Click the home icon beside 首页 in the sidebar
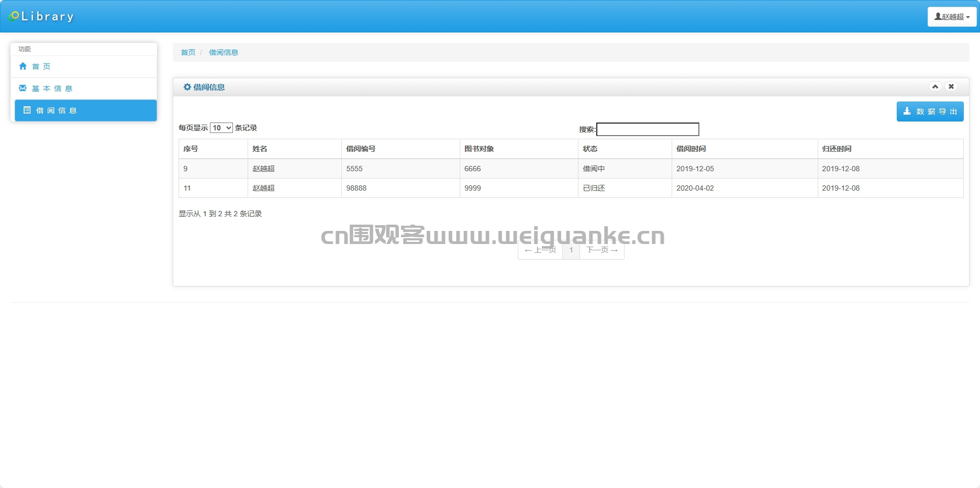980x488 pixels. click(x=23, y=66)
